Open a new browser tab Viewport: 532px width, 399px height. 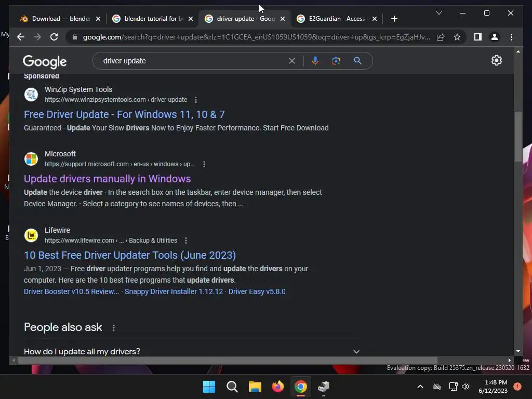point(394,19)
